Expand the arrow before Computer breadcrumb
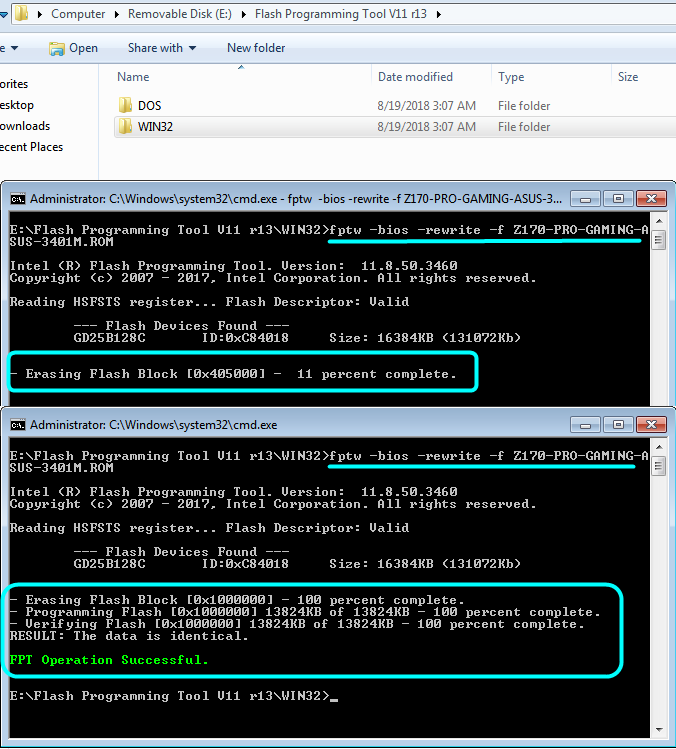 click(40, 14)
